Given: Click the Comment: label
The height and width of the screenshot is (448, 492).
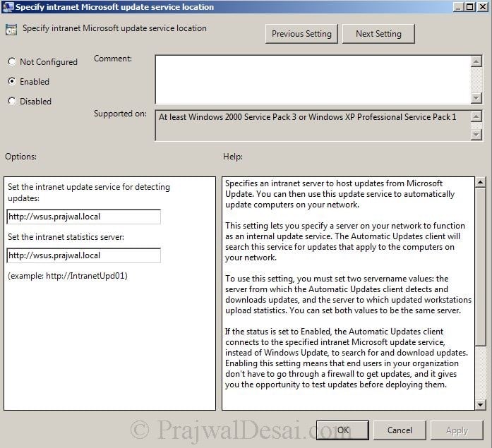Looking at the screenshot, I should (113, 59).
